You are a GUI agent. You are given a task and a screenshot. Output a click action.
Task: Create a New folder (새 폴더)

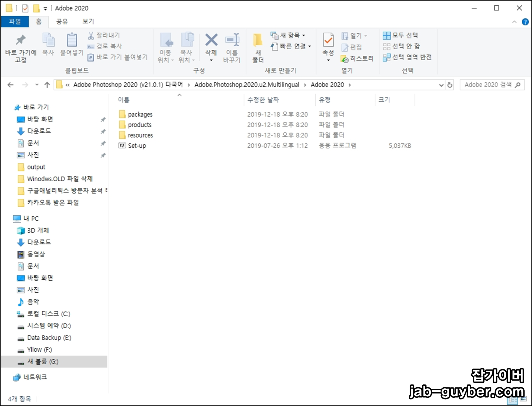pyautogui.click(x=258, y=48)
